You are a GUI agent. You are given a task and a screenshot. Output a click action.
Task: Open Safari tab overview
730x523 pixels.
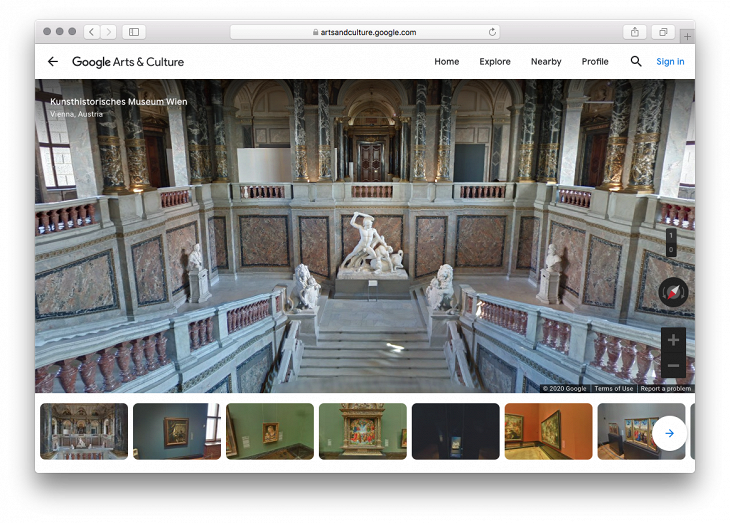tap(662, 32)
